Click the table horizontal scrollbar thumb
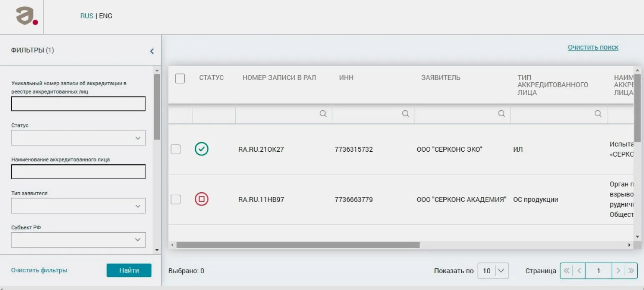 click(x=298, y=245)
